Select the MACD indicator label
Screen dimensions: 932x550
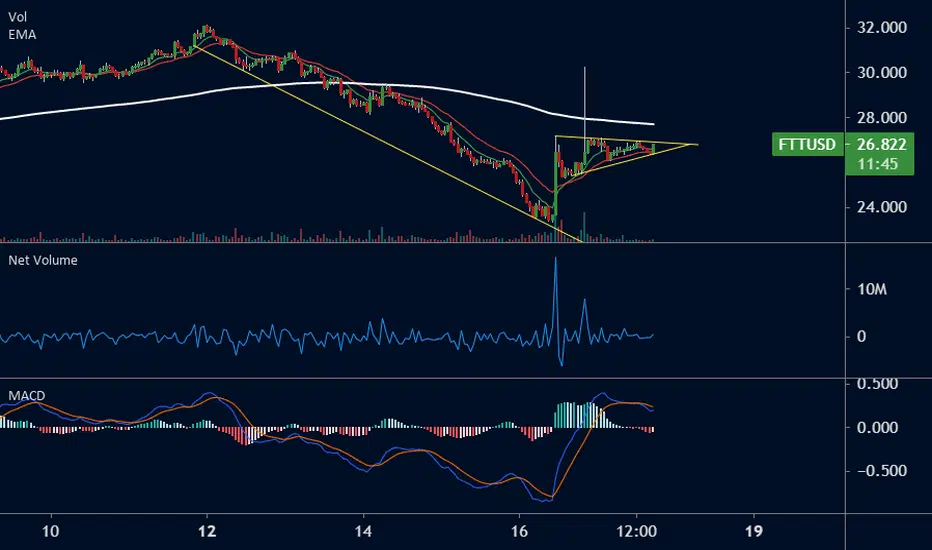point(27,395)
